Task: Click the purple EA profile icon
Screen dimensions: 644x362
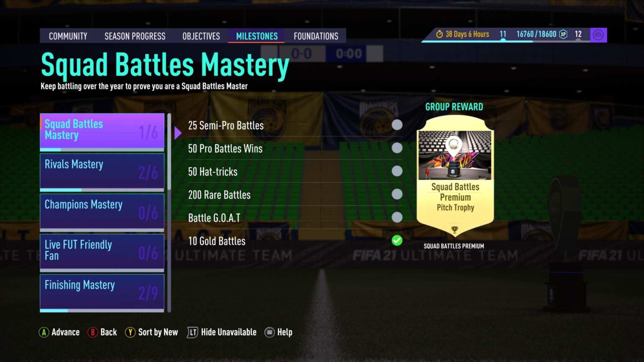Action: point(598,35)
